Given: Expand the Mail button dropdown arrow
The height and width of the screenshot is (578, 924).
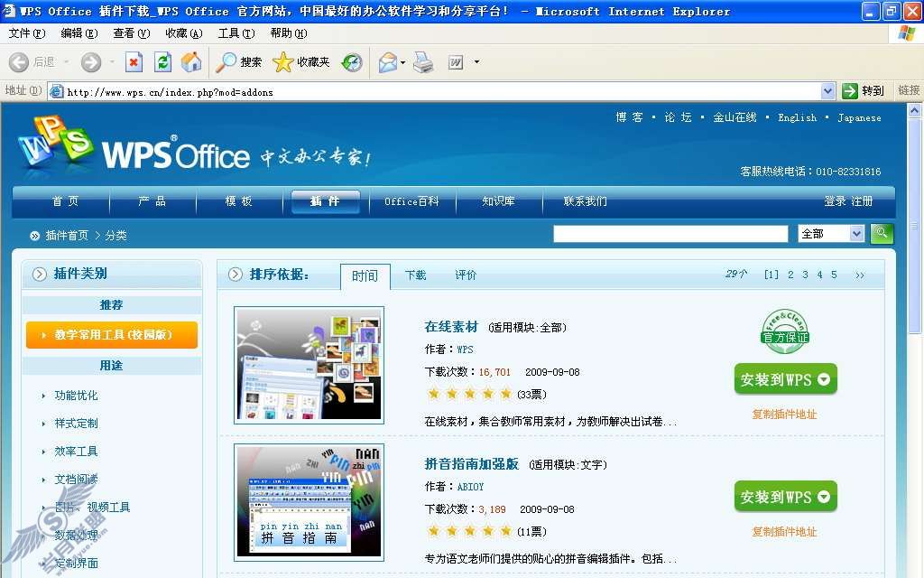Looking at the screenshot, I should pos(403,62).
